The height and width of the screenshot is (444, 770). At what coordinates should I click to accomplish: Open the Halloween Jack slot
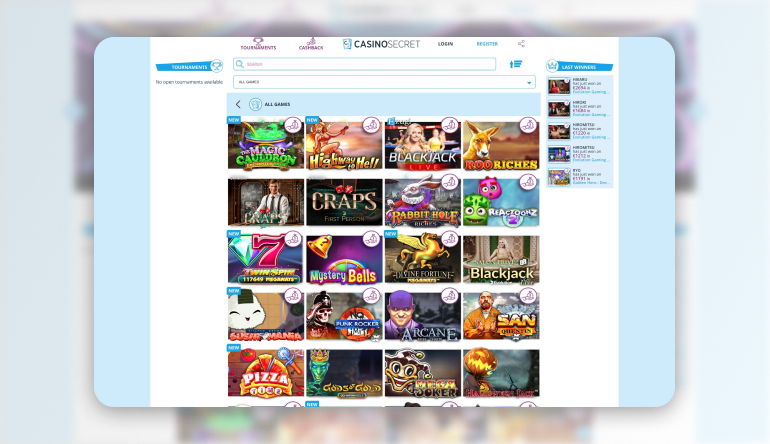click(501, 373)
